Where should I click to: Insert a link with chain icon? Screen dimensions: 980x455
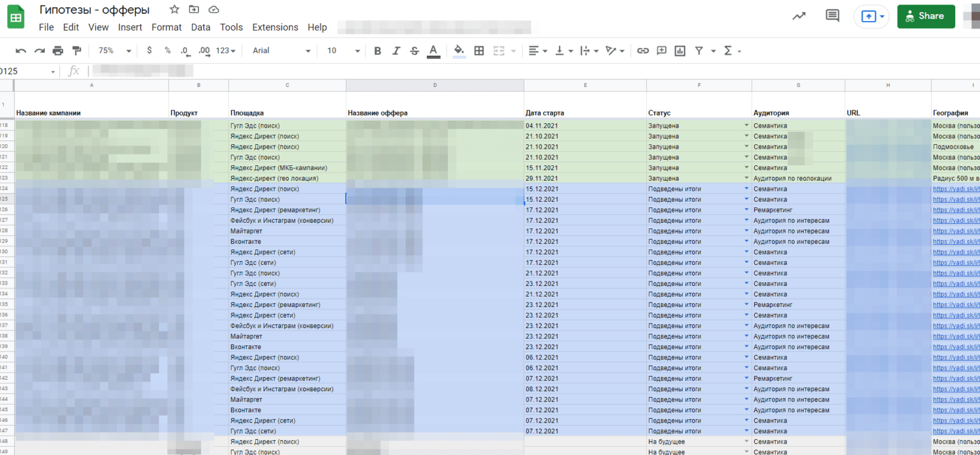click(x=643, y=51)
